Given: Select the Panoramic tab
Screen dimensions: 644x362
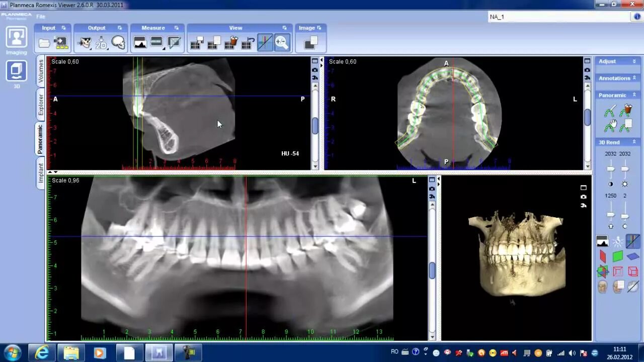Looking at the screenshot, I should (x=41, y=139).
